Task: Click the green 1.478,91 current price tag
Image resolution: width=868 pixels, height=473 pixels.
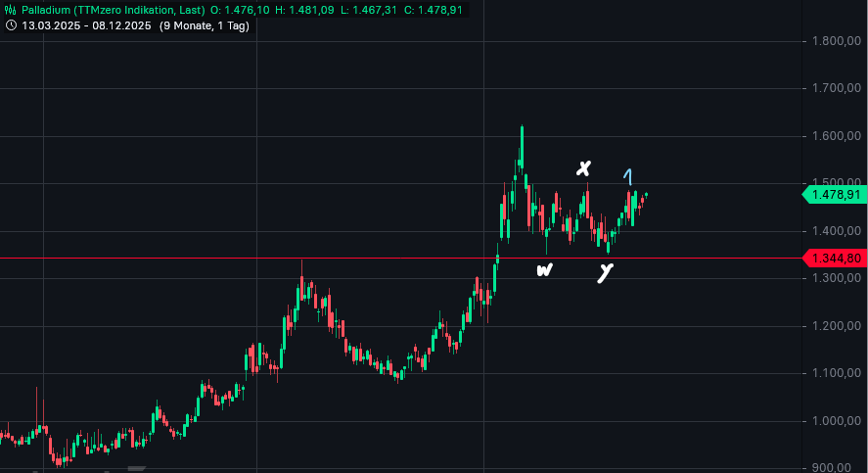Action: pos(833,195)
